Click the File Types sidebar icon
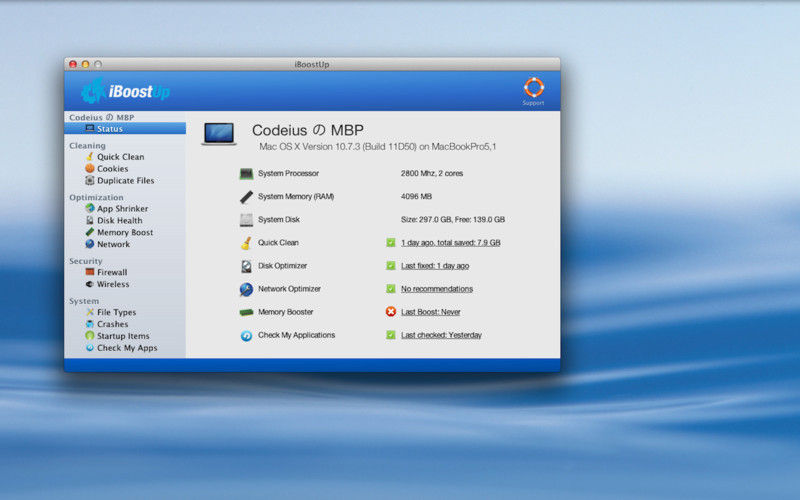Image resolution: width=800 pixels, height=500 pixels. tap(90, 312)
